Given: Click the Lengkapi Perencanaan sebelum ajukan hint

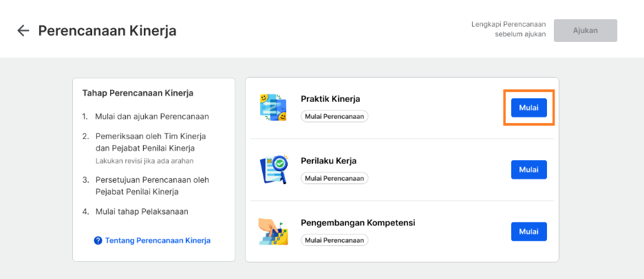Looking at the screenshot, I should 508,29.
